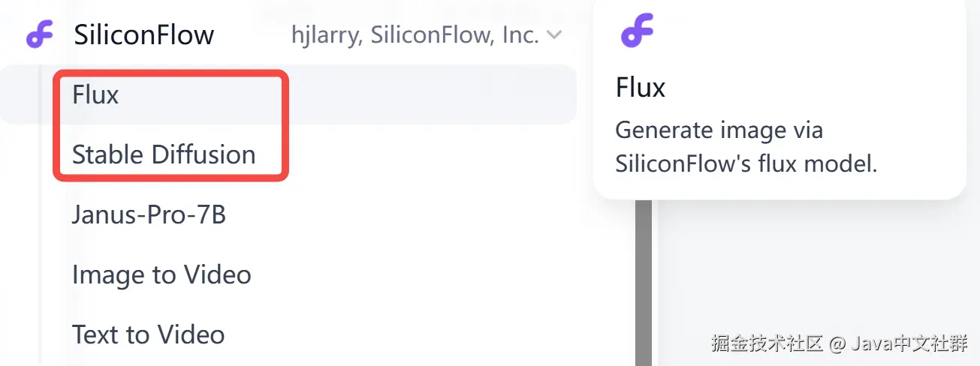Open the Image to Video tool

pos(161,274)
